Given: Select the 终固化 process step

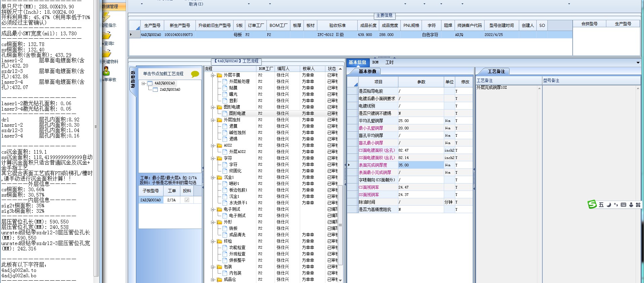Looking at the screenshot, I should pos(235,171).
